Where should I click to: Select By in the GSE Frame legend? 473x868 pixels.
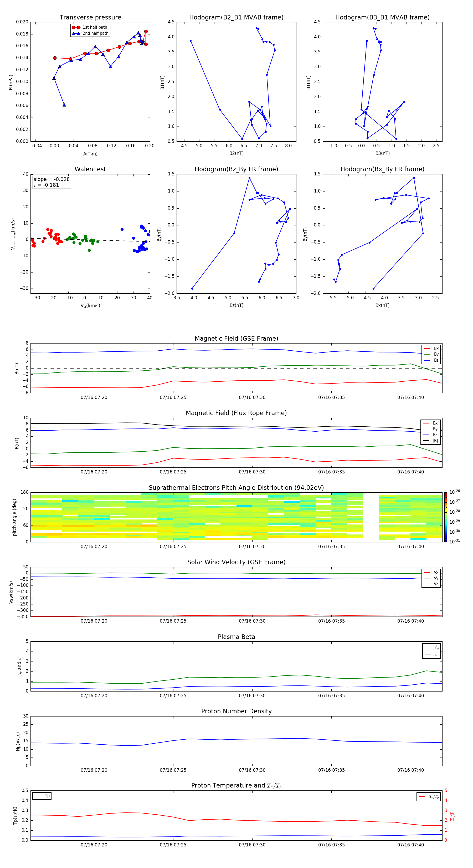click(x=431, y=354)
